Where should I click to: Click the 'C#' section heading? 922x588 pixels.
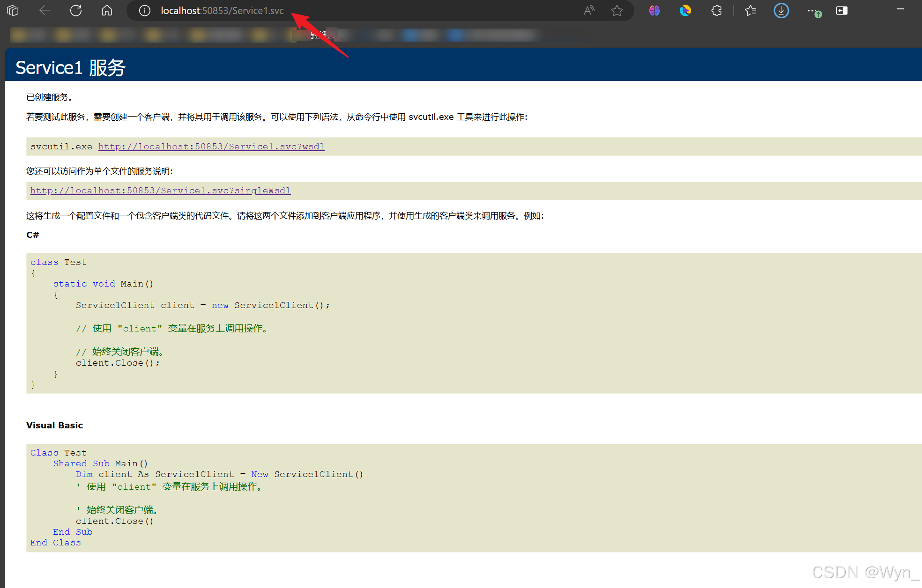33,235
